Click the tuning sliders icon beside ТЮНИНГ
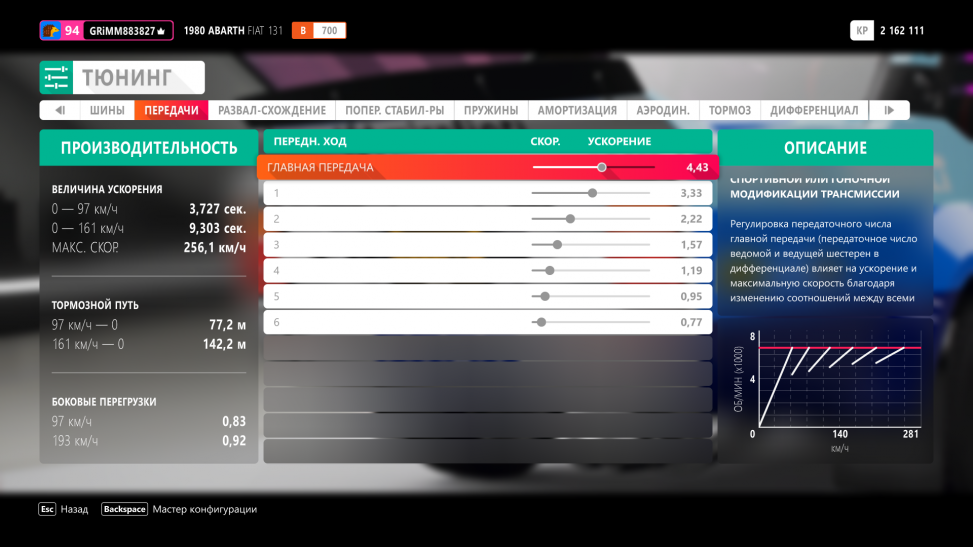The height and width of the screenshot is (547, 973). (57, 77)
